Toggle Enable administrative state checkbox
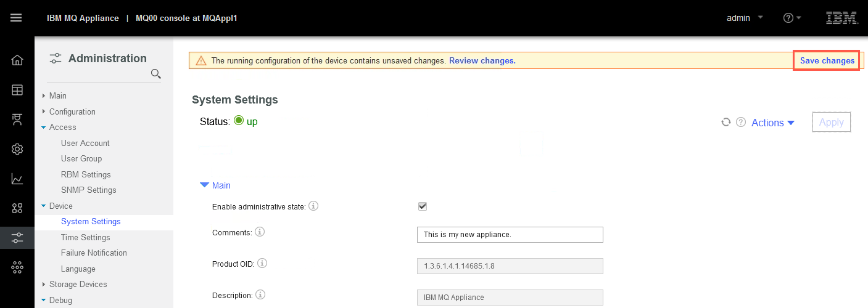 (x=423, y=206)
